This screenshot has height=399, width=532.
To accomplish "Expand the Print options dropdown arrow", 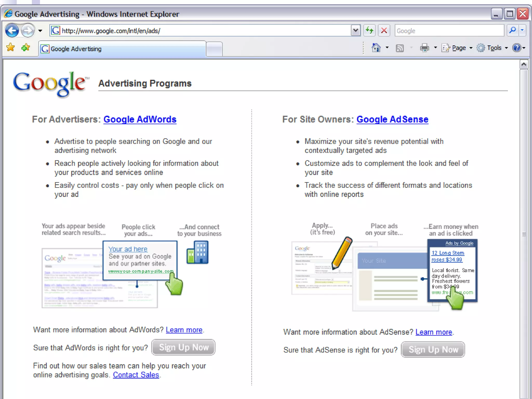I will [x=435, y=48].
